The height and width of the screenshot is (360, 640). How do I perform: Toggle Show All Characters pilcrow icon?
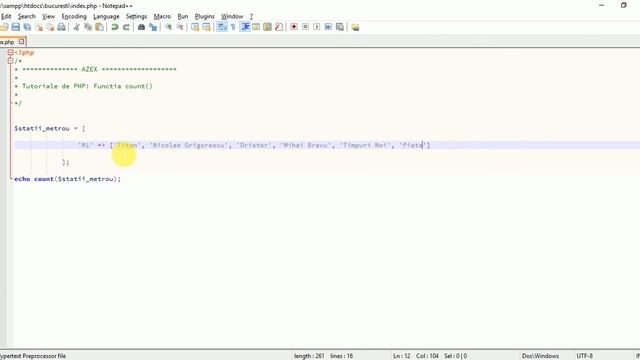(233, 27)
